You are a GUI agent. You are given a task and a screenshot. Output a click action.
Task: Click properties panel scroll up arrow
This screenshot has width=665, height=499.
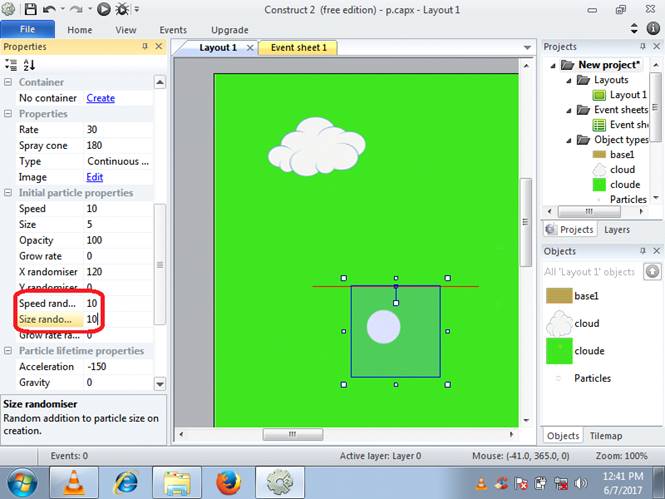160,82
